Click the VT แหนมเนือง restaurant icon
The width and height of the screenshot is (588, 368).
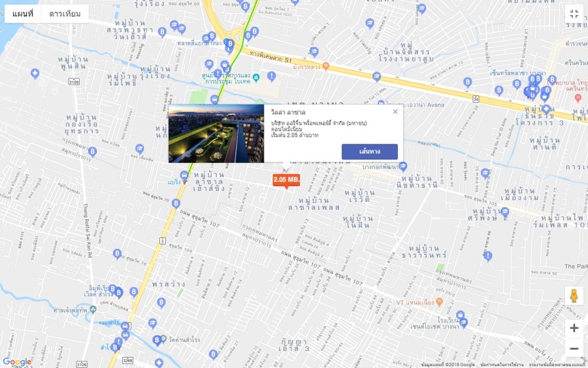(x=439, y=301)
